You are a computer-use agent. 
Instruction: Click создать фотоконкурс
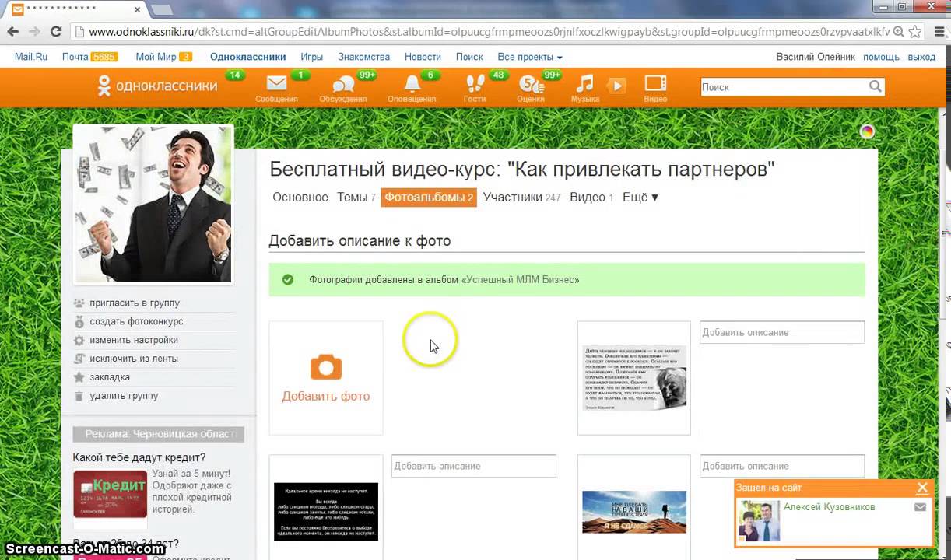tap(136, 321)
